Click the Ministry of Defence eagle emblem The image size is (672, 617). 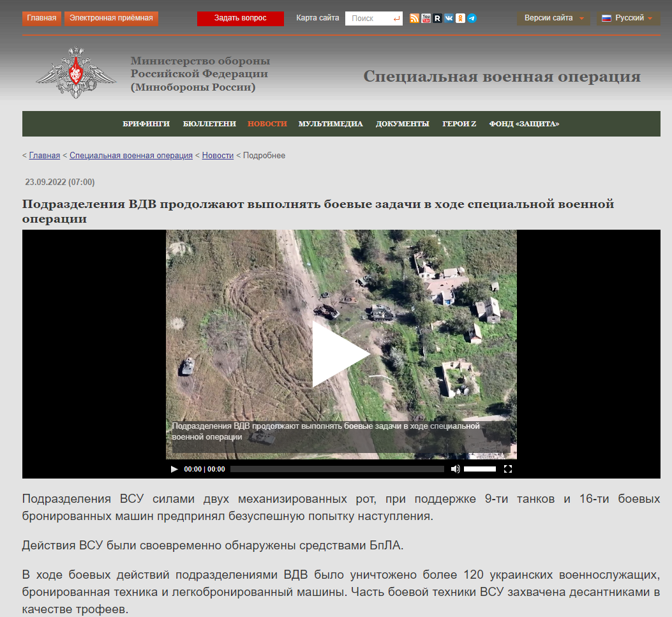[x=76, y=72]
